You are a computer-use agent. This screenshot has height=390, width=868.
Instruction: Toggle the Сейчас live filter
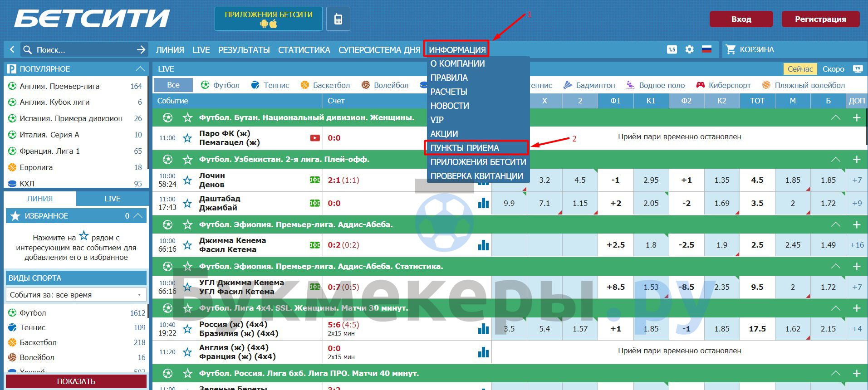click(x=800, y=69)
